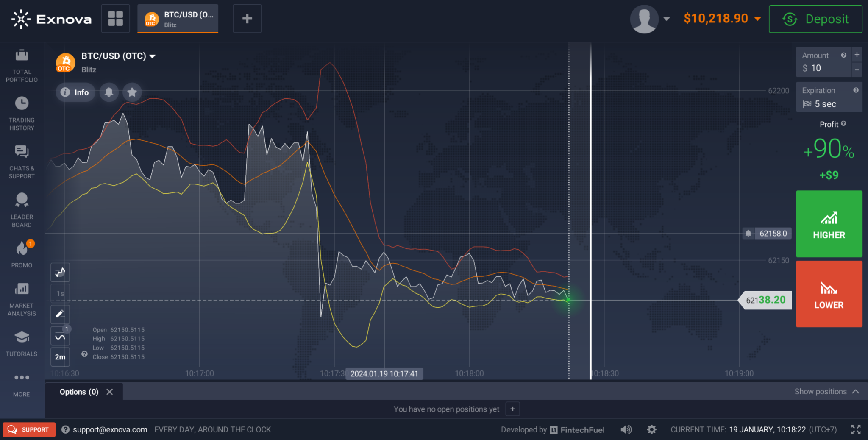The height and width of the screenshot is (440, 868).
Task: Open Market Analysis in sidebar
Action: pyautogui.click(x=22, y=290)
